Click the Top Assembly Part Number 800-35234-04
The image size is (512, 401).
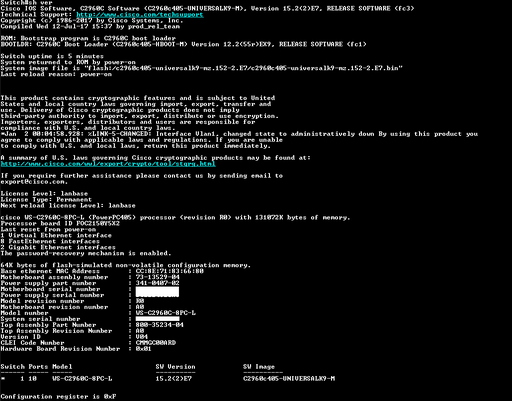(x=159, y=325)
